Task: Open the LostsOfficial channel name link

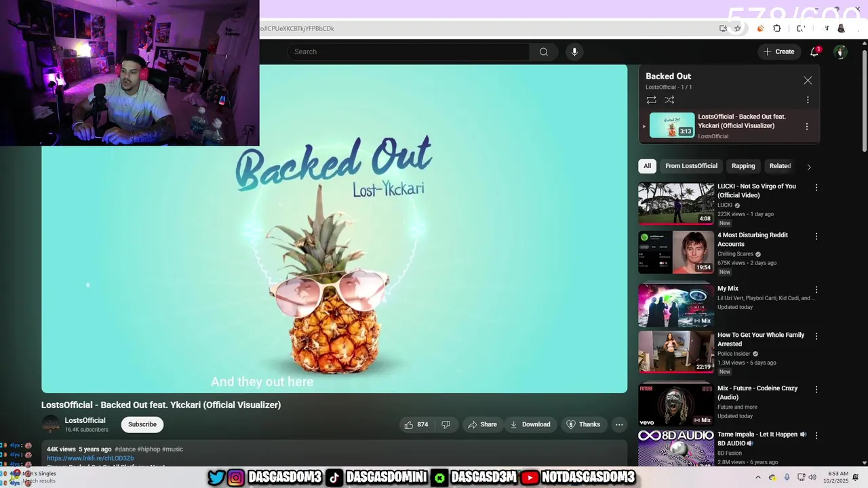Action: click(85, 420)
